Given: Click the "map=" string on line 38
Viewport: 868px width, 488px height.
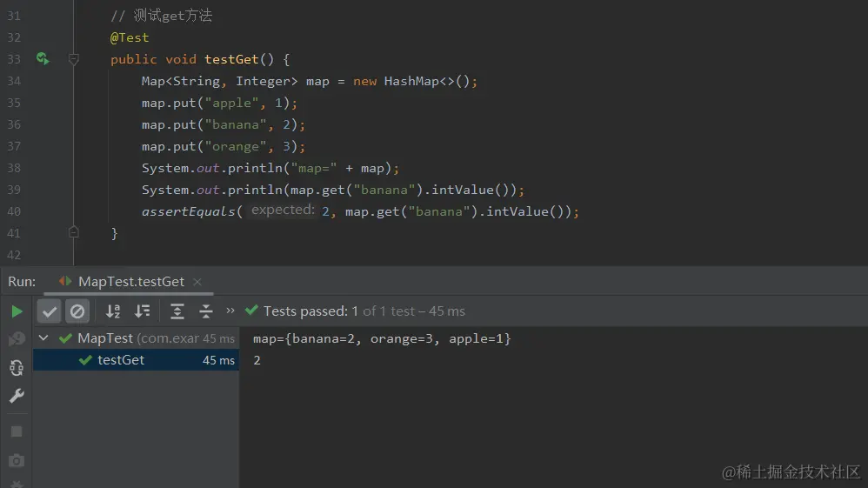Looking at the screenshot, I should (x=314, y=169).
